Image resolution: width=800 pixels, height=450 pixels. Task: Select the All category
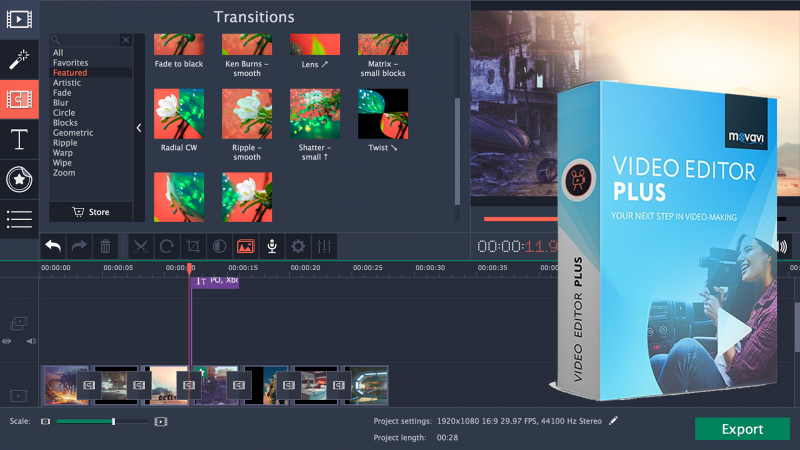(58, 53)
